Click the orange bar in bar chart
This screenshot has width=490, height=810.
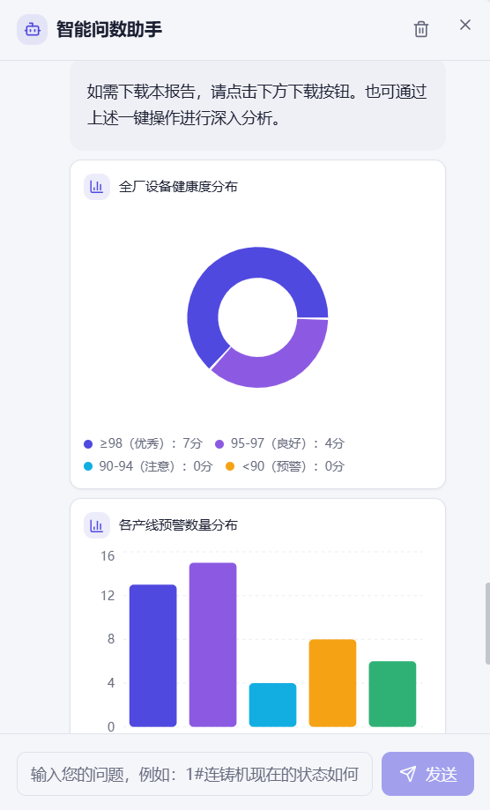coord(333,683)
